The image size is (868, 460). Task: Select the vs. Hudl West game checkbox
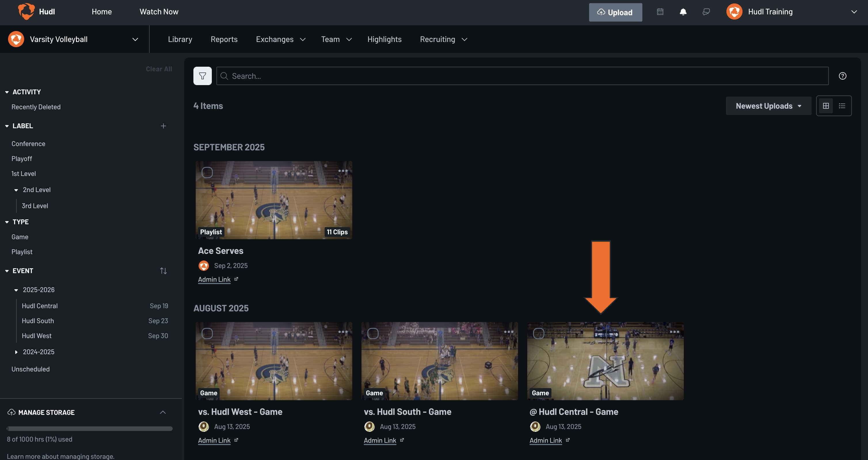[x=207, y=333]
